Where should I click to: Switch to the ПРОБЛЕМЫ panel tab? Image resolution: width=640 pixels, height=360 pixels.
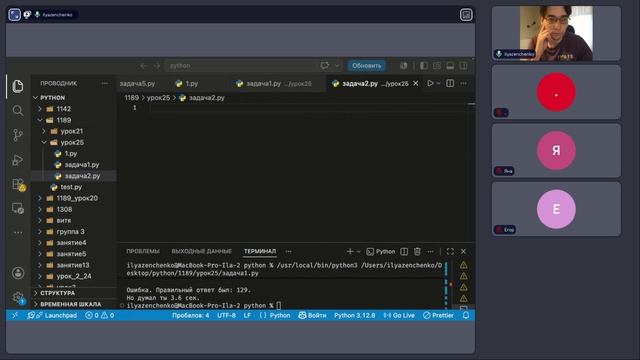pyautogui.click(x=143, y=251)
